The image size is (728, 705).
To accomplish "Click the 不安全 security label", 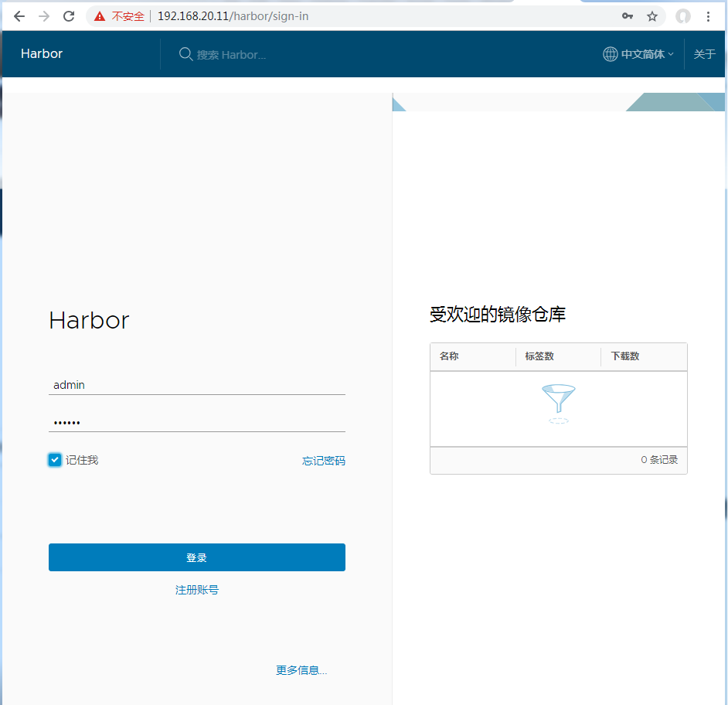I will 128,17.
